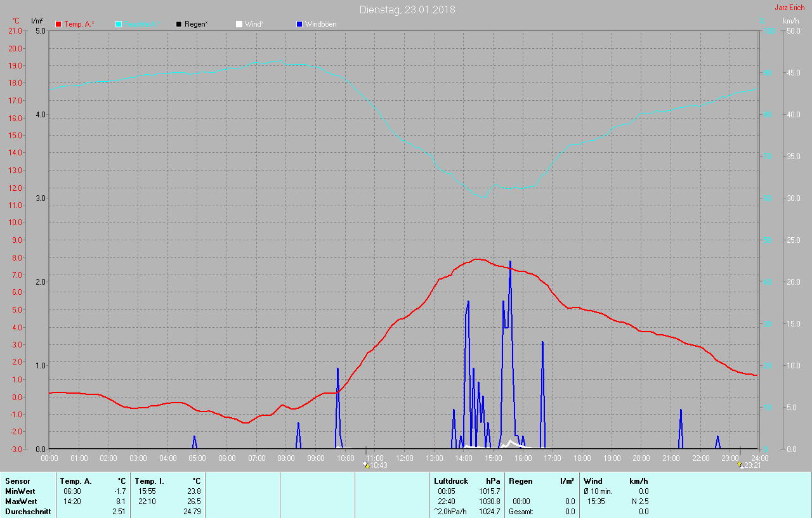Screen dimensions: 812x518
Task: Click the Temp. A. maximum time 14:20
Action: coord(72,502)
